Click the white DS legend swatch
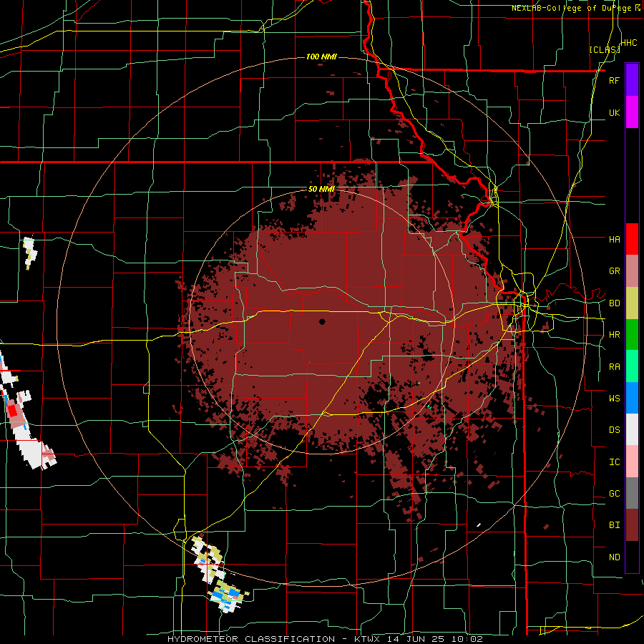This screenshot has width=644, height=644. 632,429
